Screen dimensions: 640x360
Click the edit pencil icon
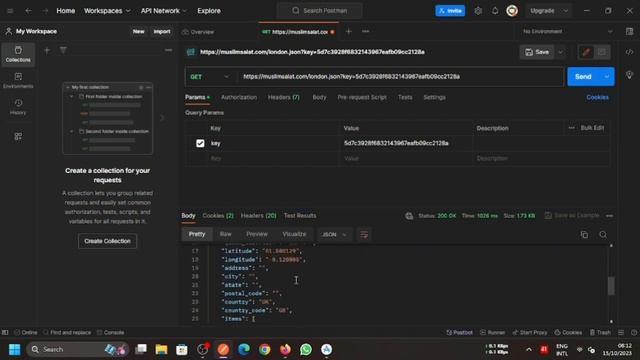tap(586, 52)
